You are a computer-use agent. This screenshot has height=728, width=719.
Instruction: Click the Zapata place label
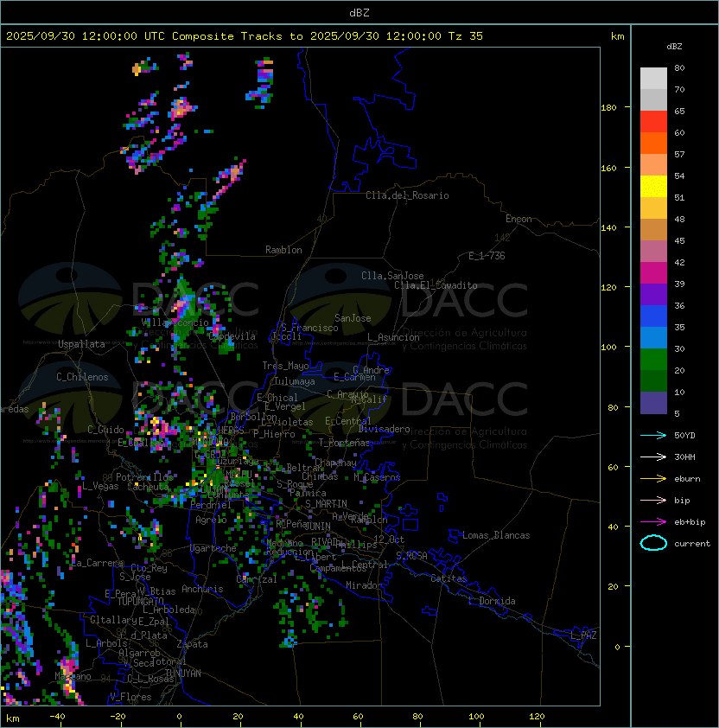coord(192,644)
